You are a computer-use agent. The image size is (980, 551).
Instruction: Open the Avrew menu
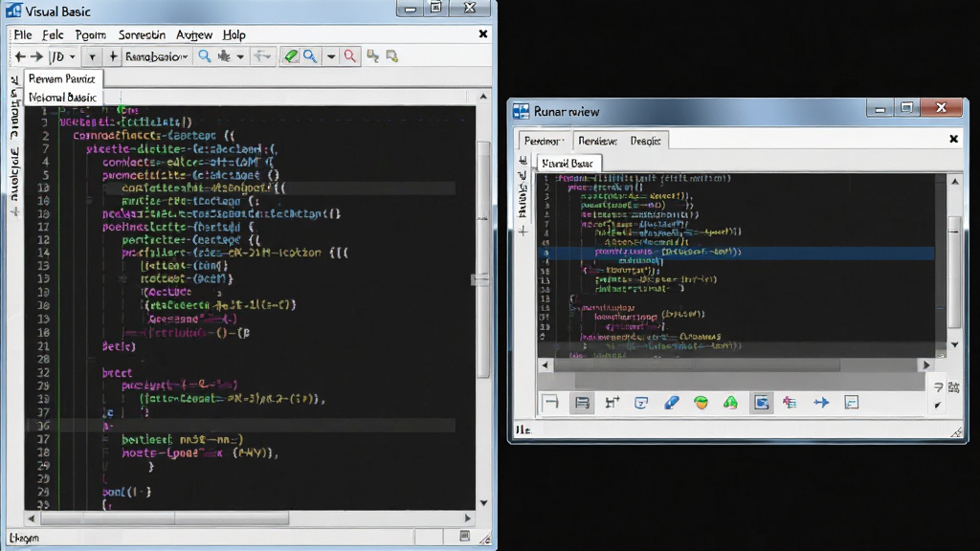193,35
